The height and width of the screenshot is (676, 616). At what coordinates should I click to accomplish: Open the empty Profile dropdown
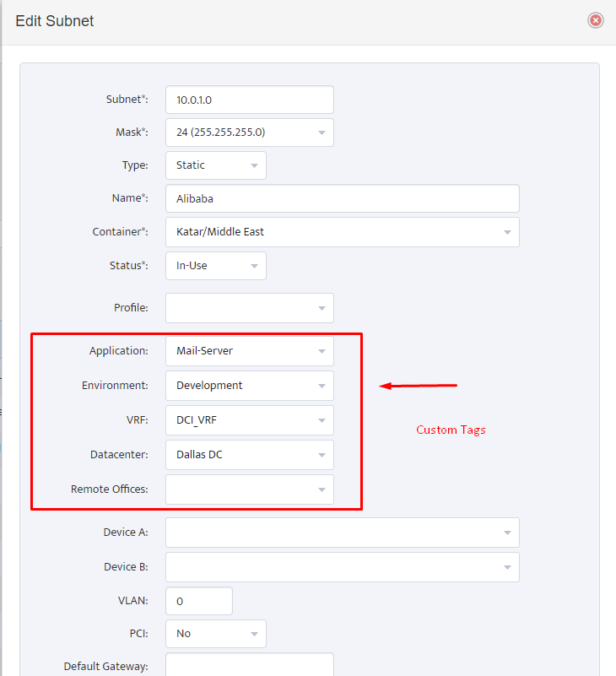pos(250,308)
